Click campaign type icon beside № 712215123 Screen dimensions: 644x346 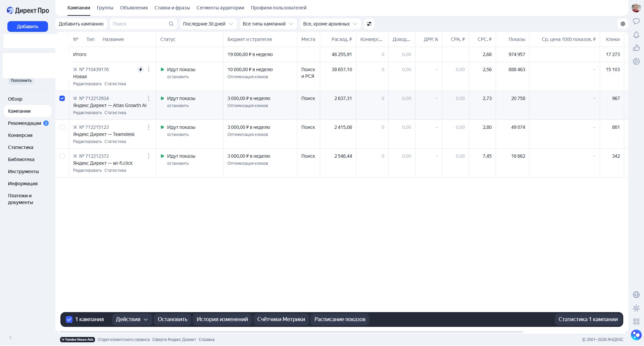[x=75, y=127]
